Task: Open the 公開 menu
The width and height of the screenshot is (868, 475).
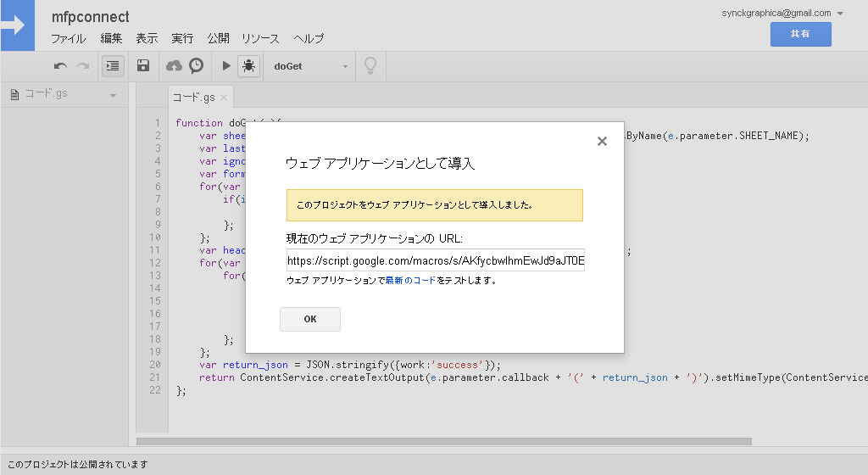Action: [x=218, y=39]
